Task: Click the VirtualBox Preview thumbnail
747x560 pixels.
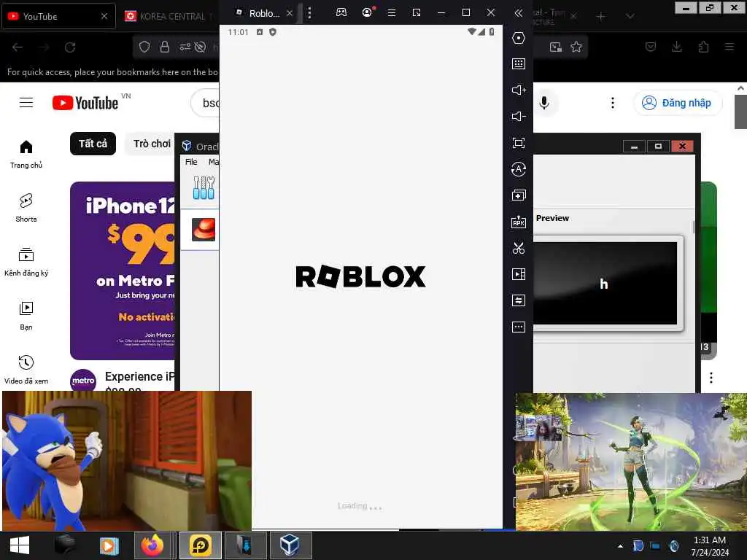Action: coord(605,284)
